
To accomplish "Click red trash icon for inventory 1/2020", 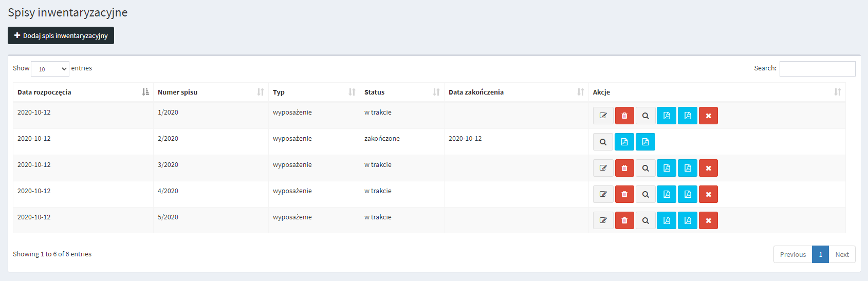I will (624, 116).
